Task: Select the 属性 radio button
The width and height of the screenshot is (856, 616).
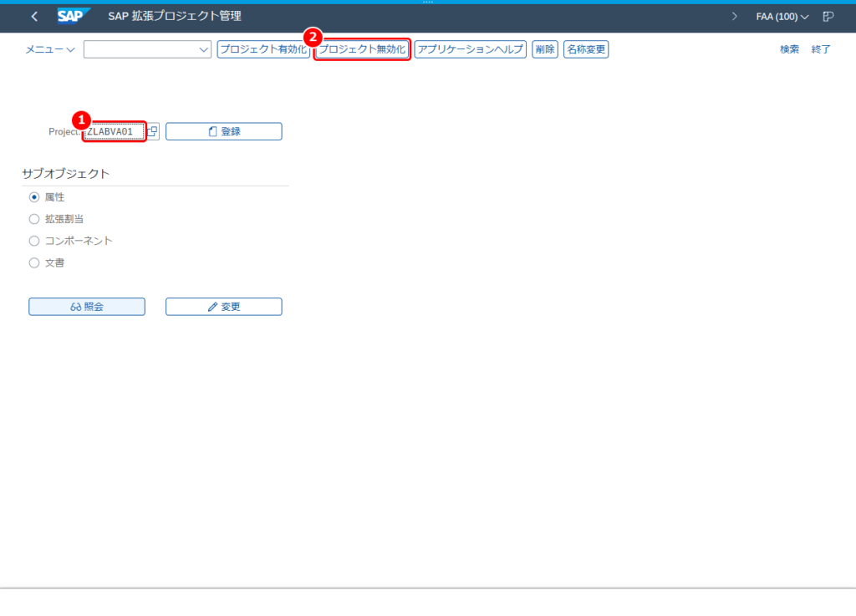Action: click(x=34, y=197)
